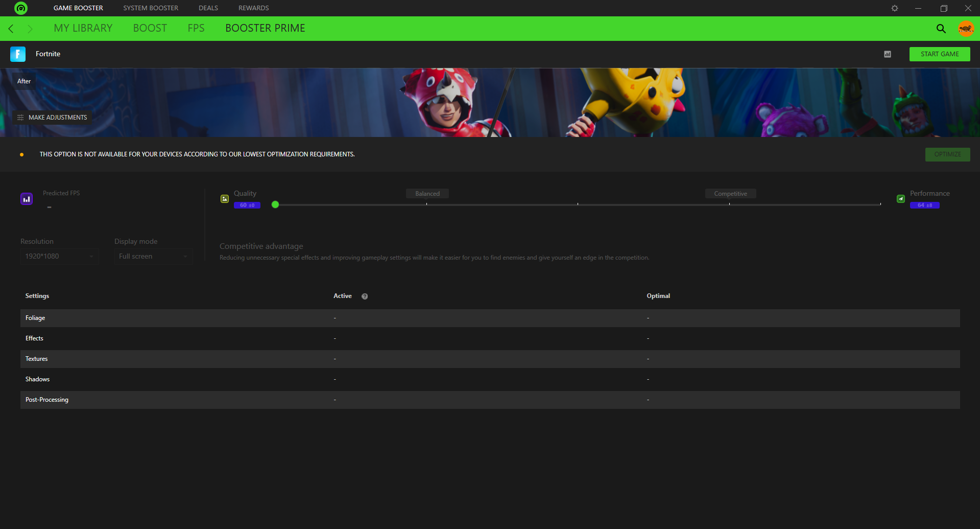Open the My Library tab
Image resolution: width=980 pixels, height=529 pixels.
[x=83, y=28]
